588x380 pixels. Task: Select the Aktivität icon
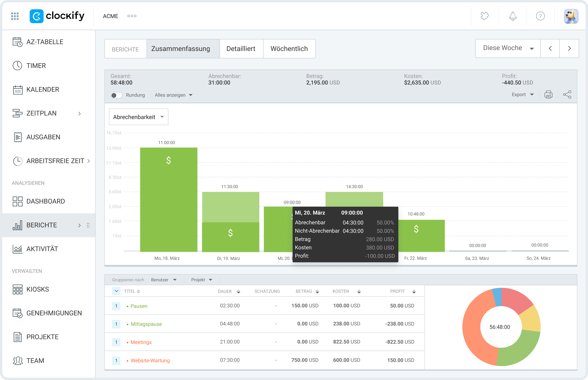click(17, 249)
